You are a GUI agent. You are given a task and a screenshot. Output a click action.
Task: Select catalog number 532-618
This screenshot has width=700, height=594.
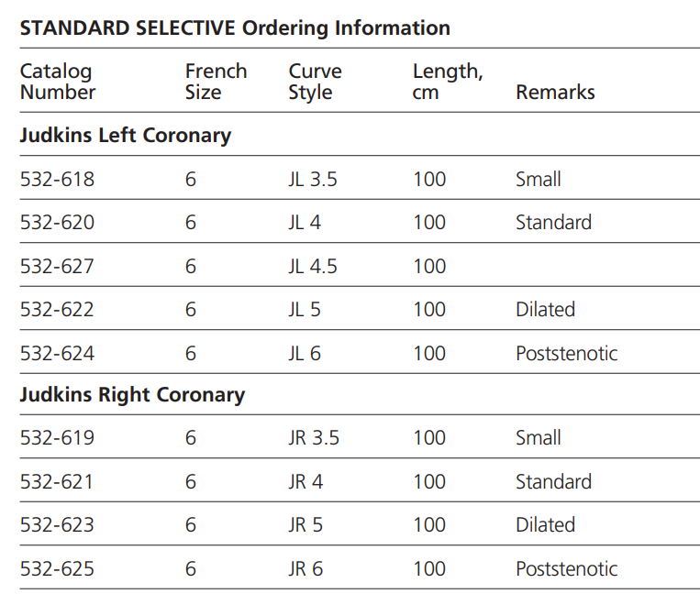[57, 180]
